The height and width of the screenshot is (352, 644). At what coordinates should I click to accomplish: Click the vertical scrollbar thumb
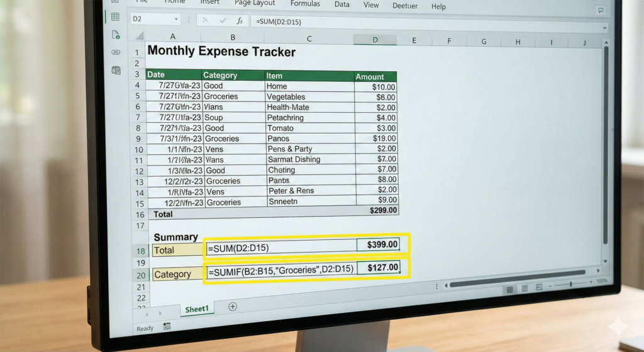point(606,145)
